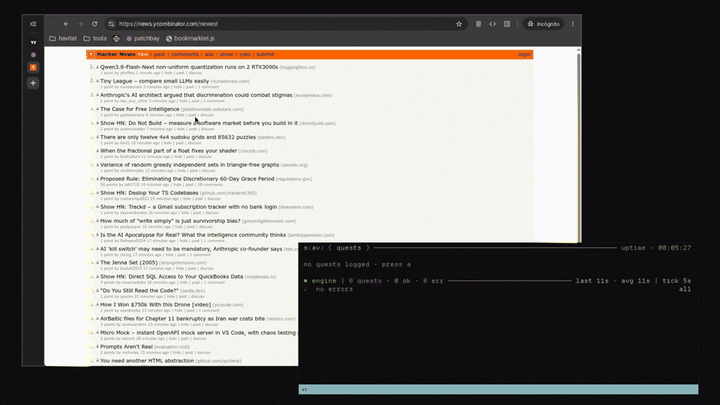Open the comments menu link

(185, 54)
